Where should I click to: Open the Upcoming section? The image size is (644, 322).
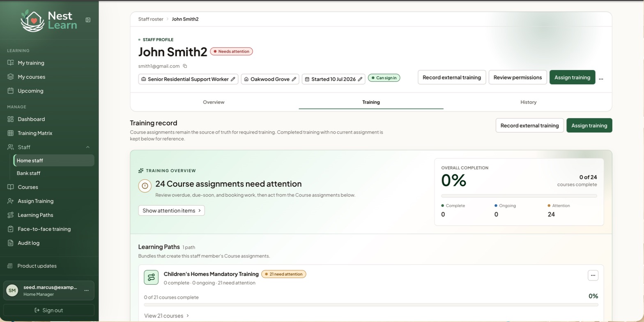click(49, 91)
